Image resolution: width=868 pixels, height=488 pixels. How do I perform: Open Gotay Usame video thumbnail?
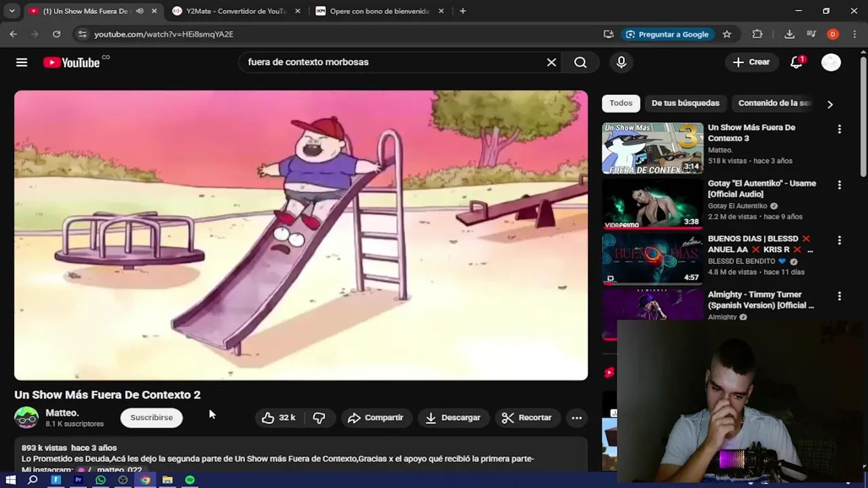tap(652, 203)
